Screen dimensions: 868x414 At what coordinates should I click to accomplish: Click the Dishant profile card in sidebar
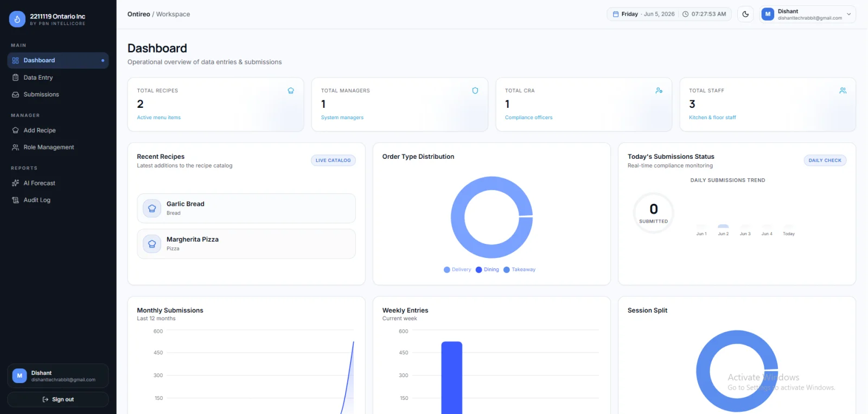pyautogui.click(x=58, y=376)
